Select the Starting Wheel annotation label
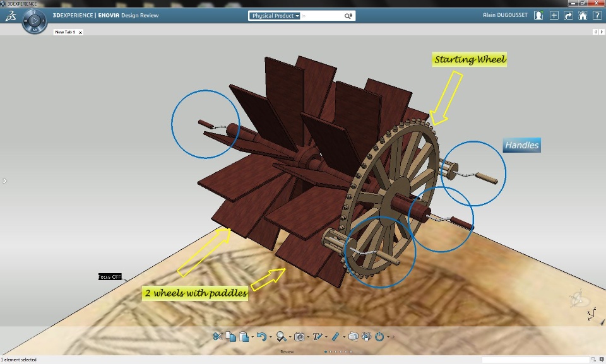The width and height of the screenshot is (606, 364). tap(469, 59)
